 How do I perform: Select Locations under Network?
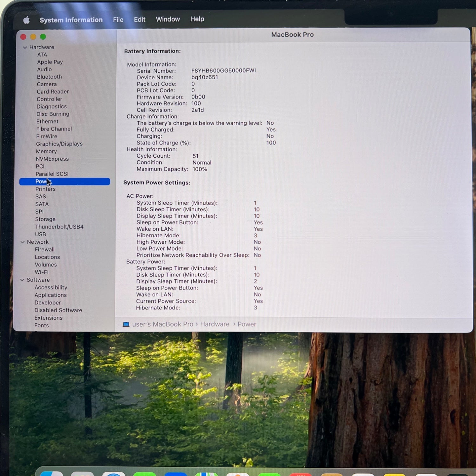point(47,257)
